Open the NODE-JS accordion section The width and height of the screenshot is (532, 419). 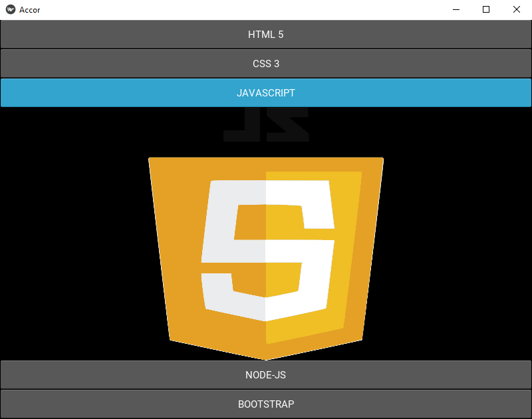[x=266, y=374]
